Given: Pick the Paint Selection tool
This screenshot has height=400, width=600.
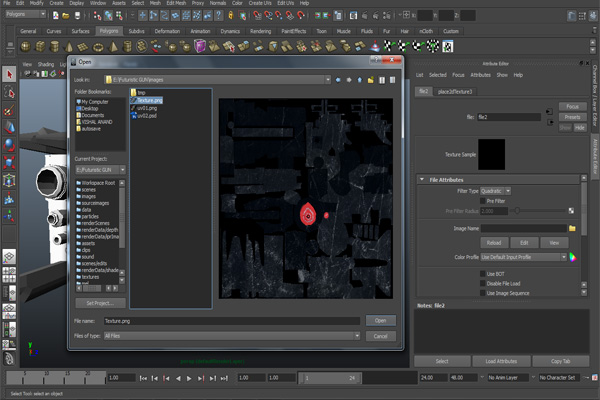Looking at the screenshot, I should pos(9,110).
